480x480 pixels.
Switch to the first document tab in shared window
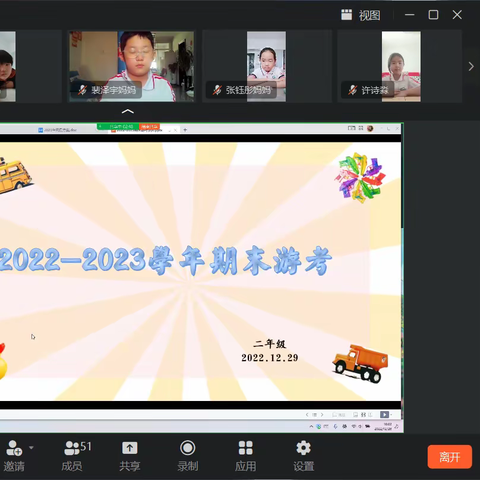(x=58, y=130)
